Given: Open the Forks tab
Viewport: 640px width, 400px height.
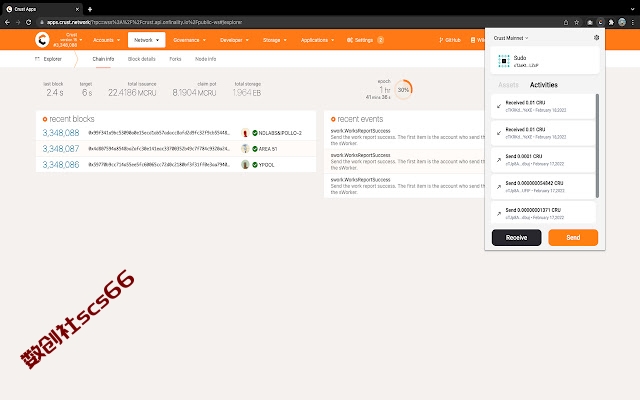Looking at the screenshot, I should click(175, 59).
